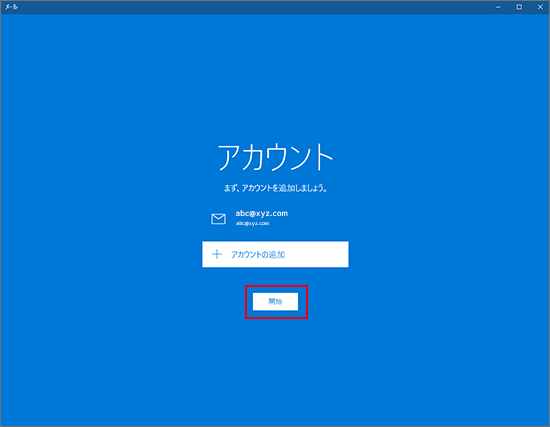The image size is (550, 427).
Task: Click the アカウント heading text
Action: (x=275, y=157)
